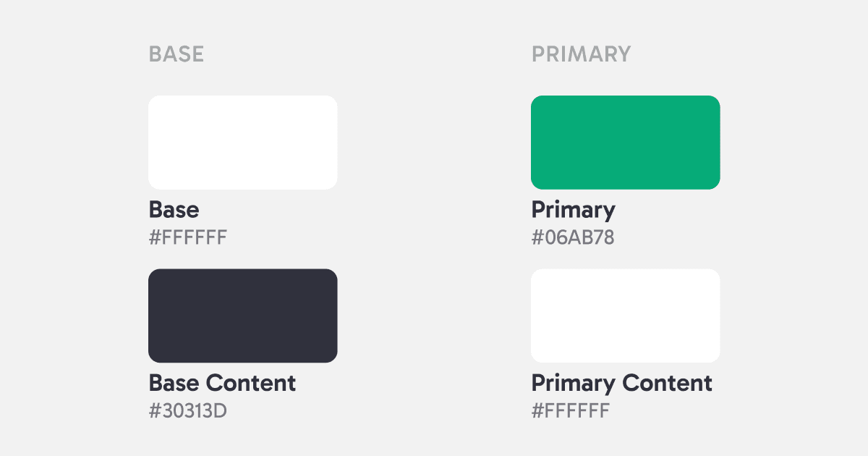This screenshot has width=868, height=456.
Task: Click the bold "Base" swatch label
Action: [x=174, y=210]
